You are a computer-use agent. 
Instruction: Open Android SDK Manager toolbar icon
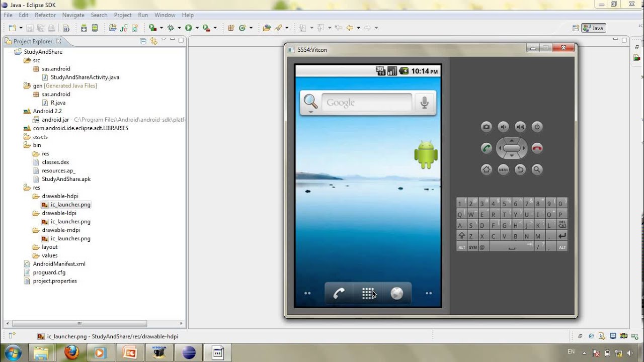(84, 28)
